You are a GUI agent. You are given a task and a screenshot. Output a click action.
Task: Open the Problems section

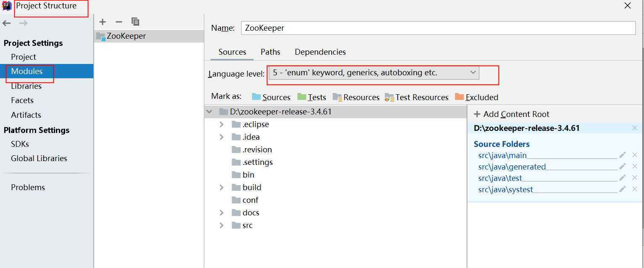pyautogui.click(x=28, y=187)
